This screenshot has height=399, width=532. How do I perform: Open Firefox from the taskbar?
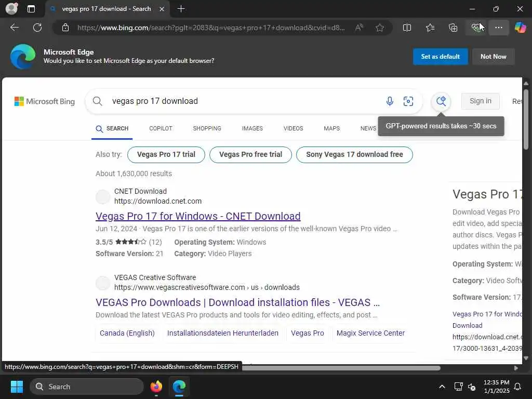coord(156,387)
